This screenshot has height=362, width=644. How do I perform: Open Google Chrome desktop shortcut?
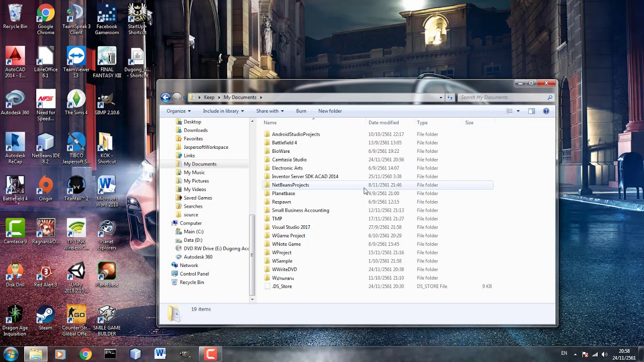click(x=45, y=20)
